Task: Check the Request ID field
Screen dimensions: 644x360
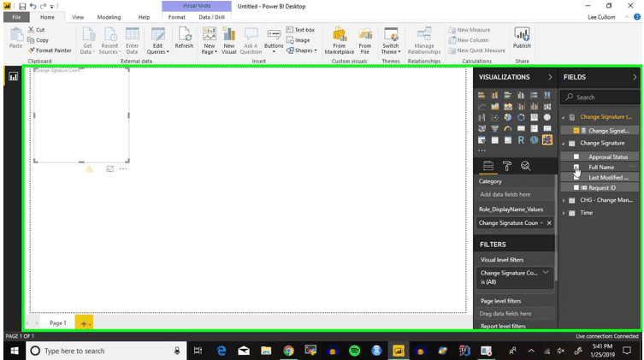Action: click(x=576, y=187)
